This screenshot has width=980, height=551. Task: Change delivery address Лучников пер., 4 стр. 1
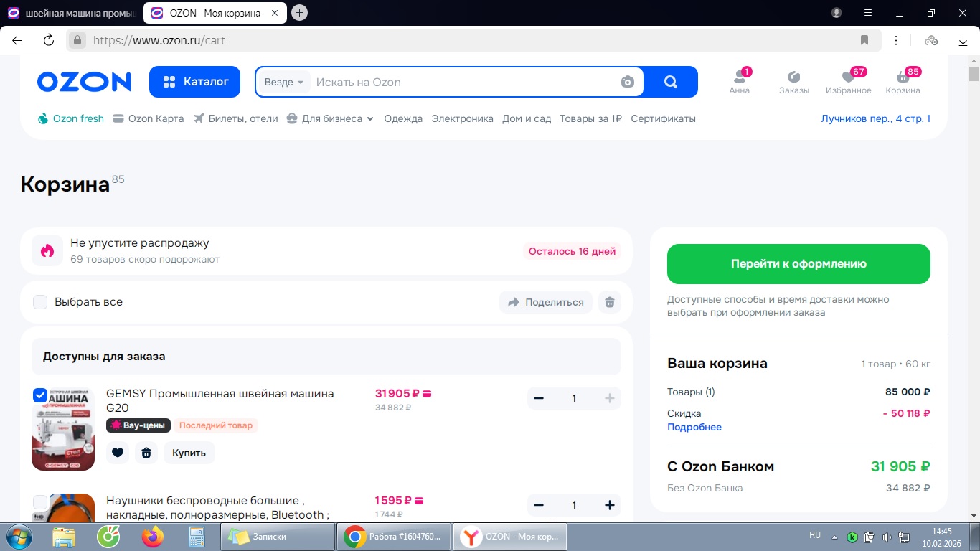(x=876, y=118)
